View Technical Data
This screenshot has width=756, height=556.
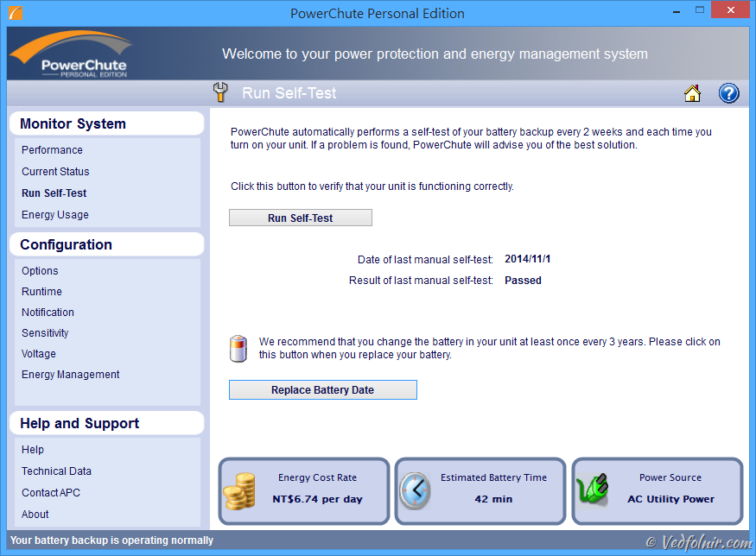point(56,471)
